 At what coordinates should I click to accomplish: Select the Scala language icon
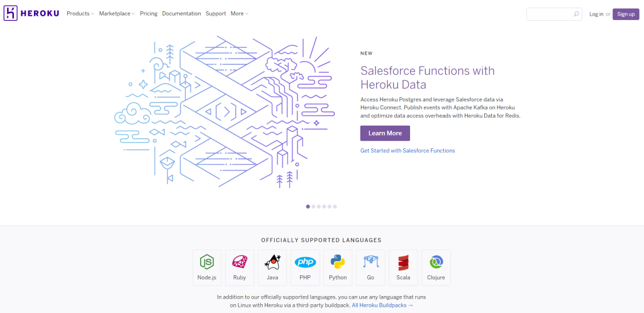[x=403, y=267]
